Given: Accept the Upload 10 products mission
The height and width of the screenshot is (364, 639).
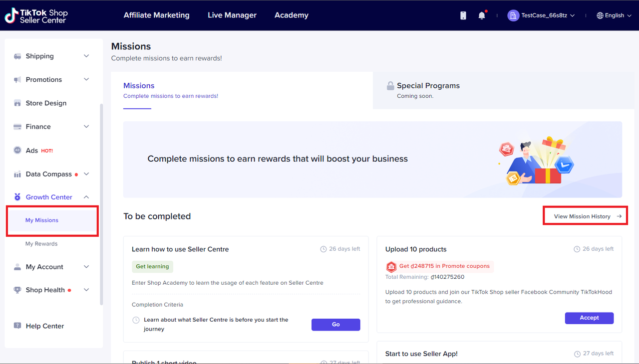Looking at the screenshot, I should [x=590, y=318].
